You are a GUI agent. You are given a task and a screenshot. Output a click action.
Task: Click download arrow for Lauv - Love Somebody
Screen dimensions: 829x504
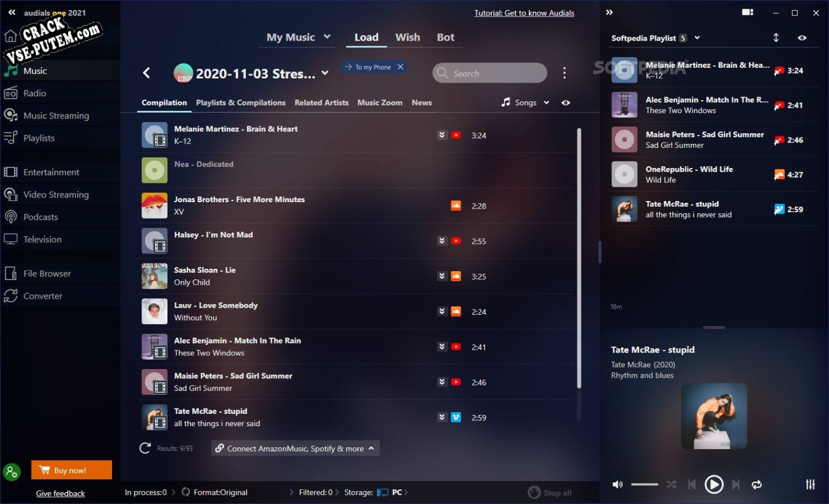442,311
